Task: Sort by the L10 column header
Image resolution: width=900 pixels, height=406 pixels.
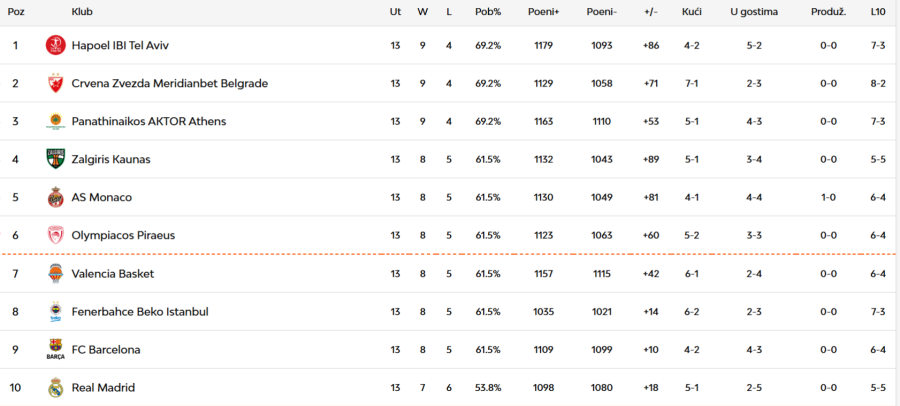Action: (x=878, y=12)
